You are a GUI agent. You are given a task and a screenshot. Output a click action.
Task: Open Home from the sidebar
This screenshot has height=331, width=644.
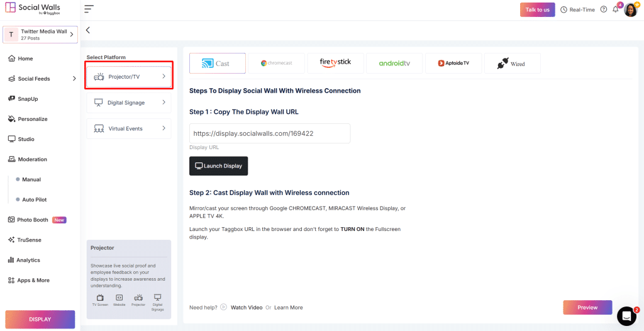(x=25, y=59)
